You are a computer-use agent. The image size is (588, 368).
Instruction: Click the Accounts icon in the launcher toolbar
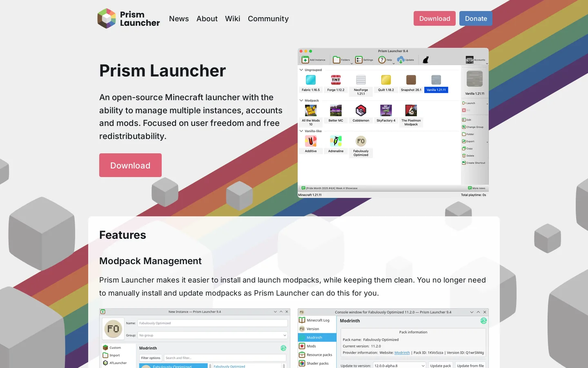(x=470, y=60)
